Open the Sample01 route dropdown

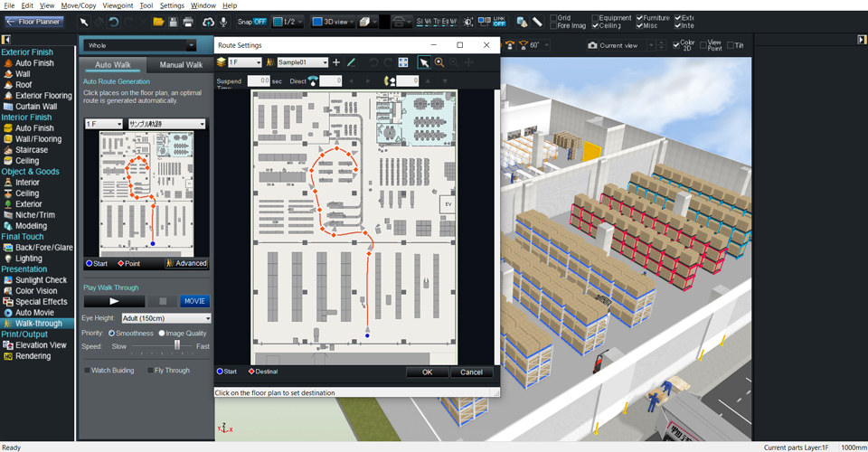pos(323,62)
